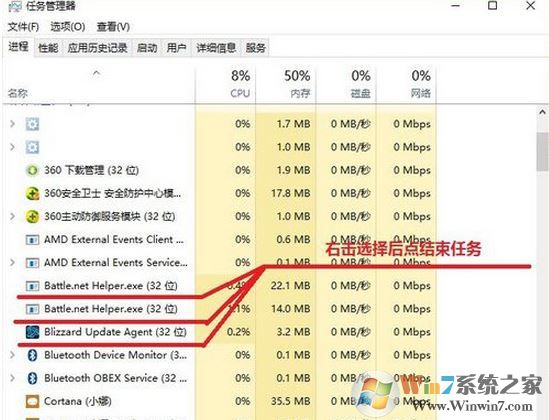Screen dimensions: 549x420
Task: Open the 查看(V) menu
Action: [113, 27]
